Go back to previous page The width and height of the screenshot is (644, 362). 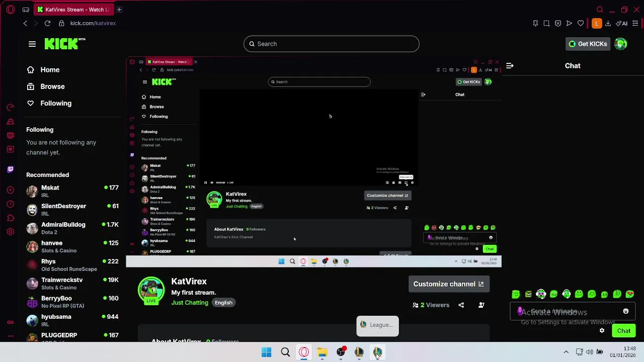click(x=25, y=23)
